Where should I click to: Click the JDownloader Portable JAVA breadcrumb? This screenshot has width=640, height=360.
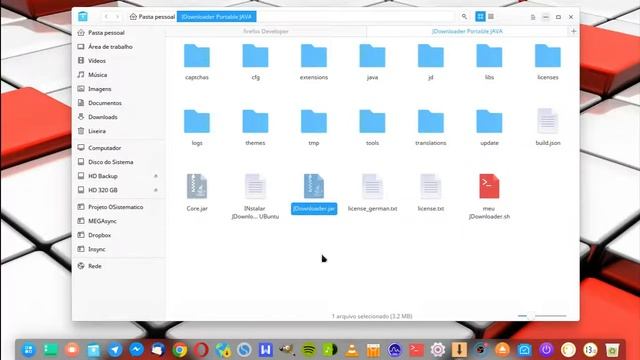[217, 17]
